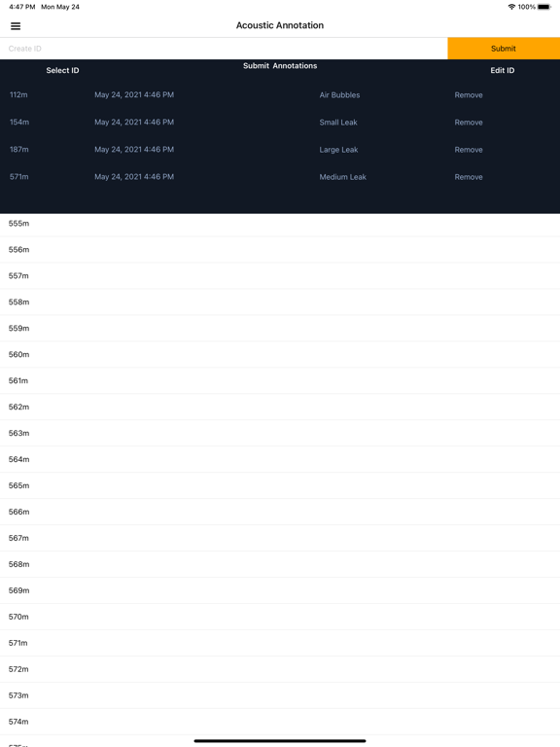
Task: Tap the 562m list item
Action: click(x=280, y=407)
